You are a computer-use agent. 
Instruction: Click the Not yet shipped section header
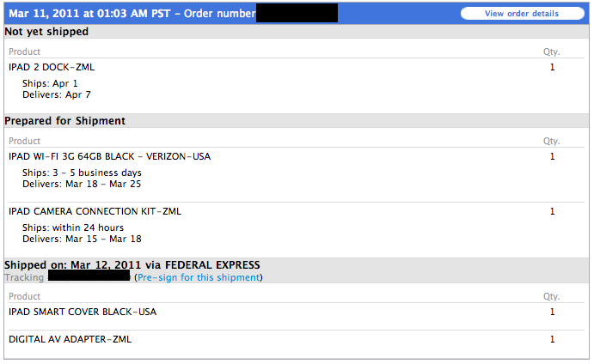pyautogui.click(x=46, y=32)
